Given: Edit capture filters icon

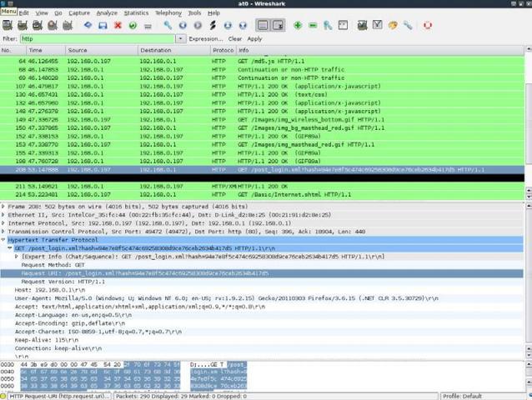Looking at the screenshot, I should click(x=363, y=25).
